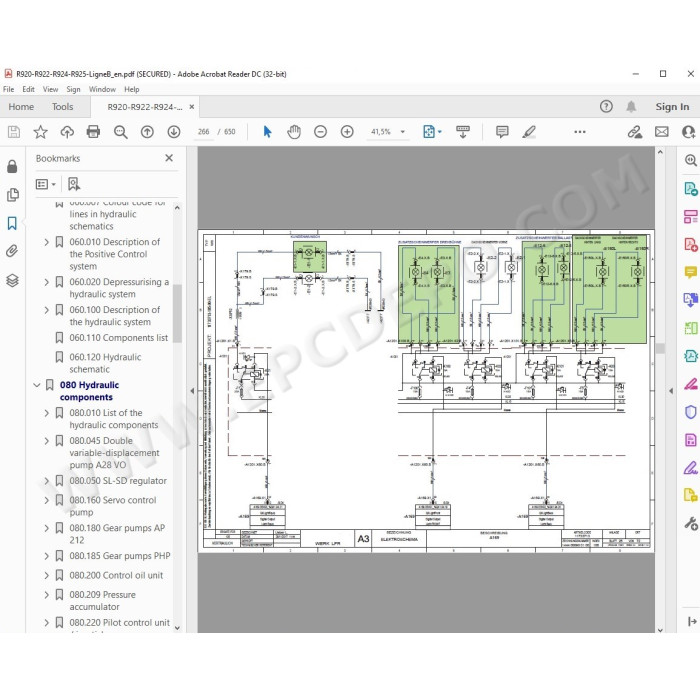Viewport: 700px width, 700px height.
Task: Open bookmarks options dropdown
Action: pyautogui.click(x=46, y=184)
